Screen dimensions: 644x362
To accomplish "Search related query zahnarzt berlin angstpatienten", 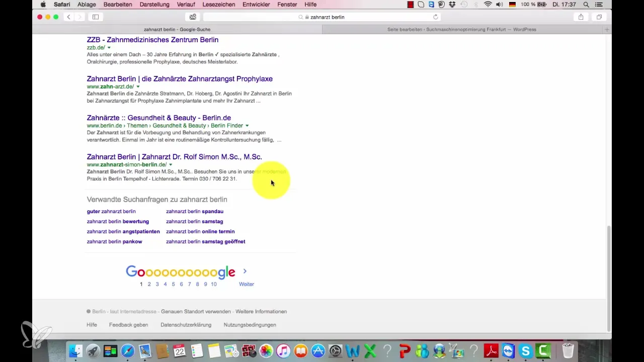I will click(x=123, y=232).
